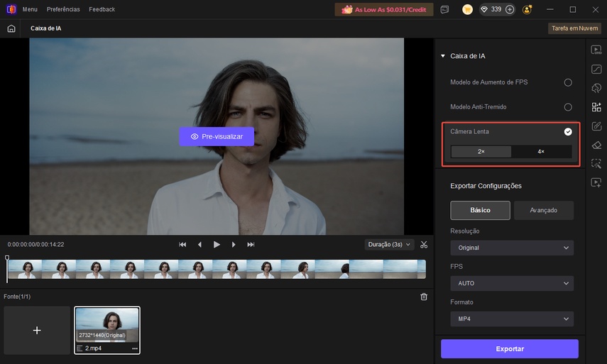The image size is (607, 364).
Task: Select the UHD video enhancer sidebar icon
Action: [x=596, y=50]
